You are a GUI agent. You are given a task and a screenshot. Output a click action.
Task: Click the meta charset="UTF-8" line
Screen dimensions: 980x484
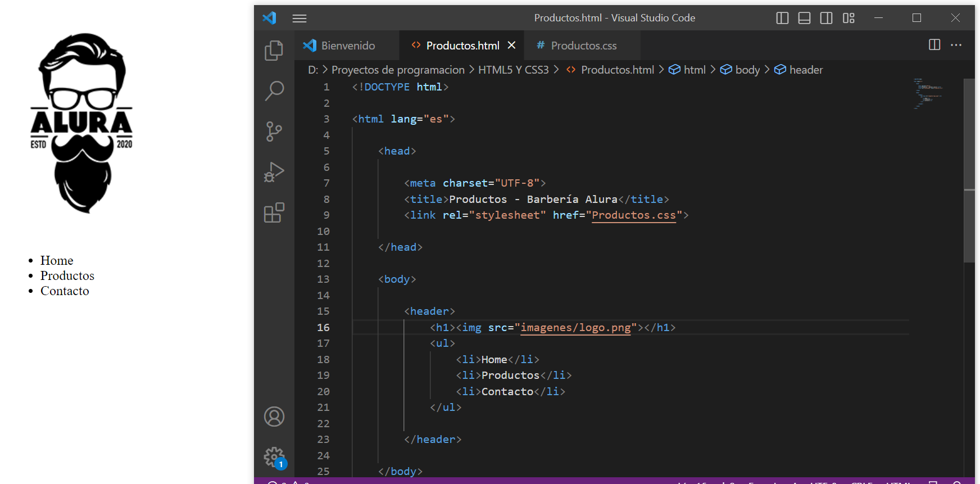pyautogui.click(x=475, y=183)
